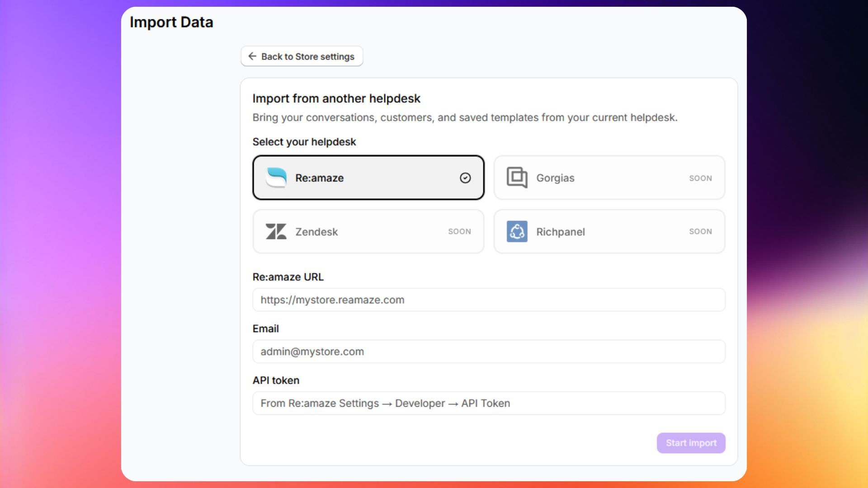The image size is (868, 488).
Task: Click the Gorgias logo icon
Action: point(517,177)
